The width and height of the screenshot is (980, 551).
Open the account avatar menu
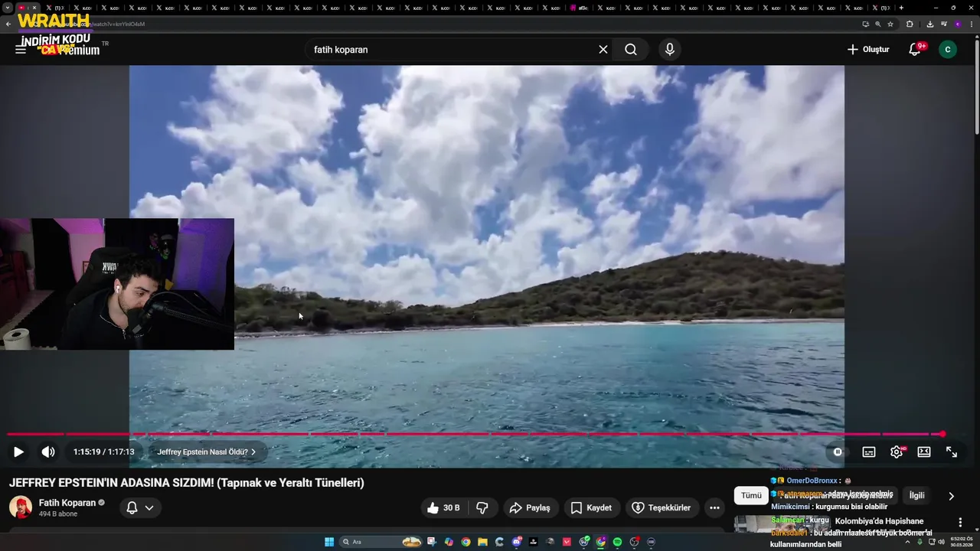click(948, 50)
